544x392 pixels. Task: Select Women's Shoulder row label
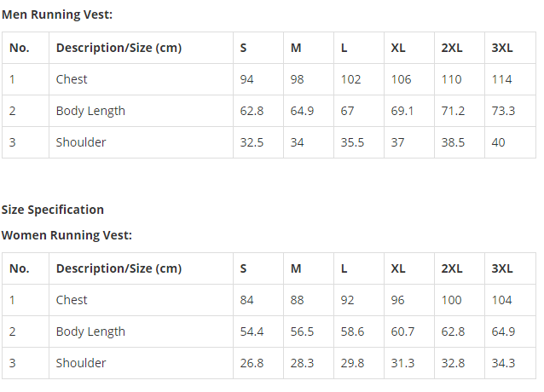coord(81,363)
